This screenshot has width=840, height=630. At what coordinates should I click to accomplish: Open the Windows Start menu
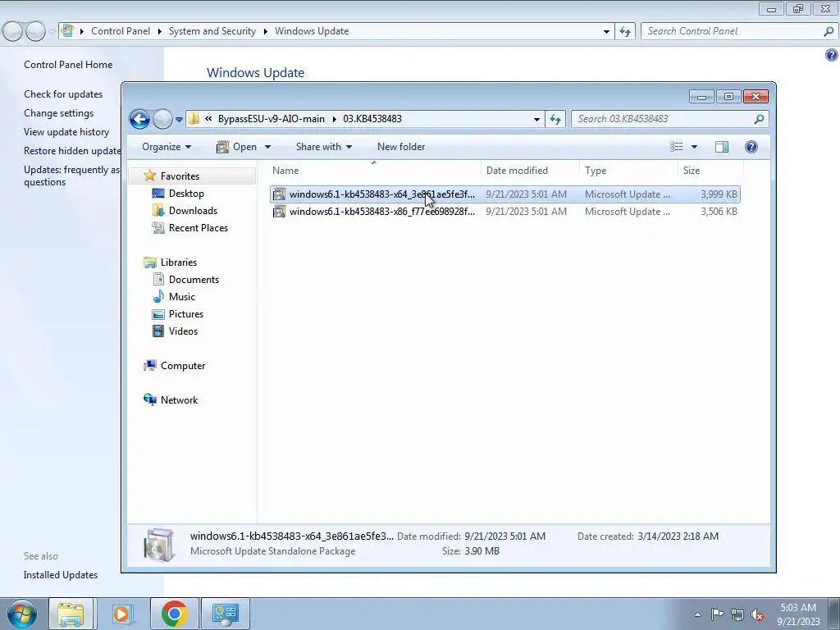tap(22, 614)
